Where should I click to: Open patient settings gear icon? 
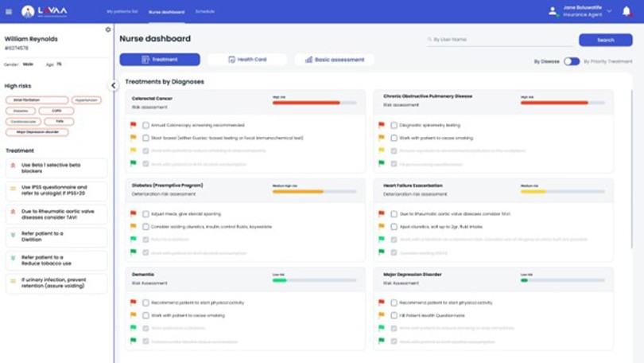(x=108, y=30)
